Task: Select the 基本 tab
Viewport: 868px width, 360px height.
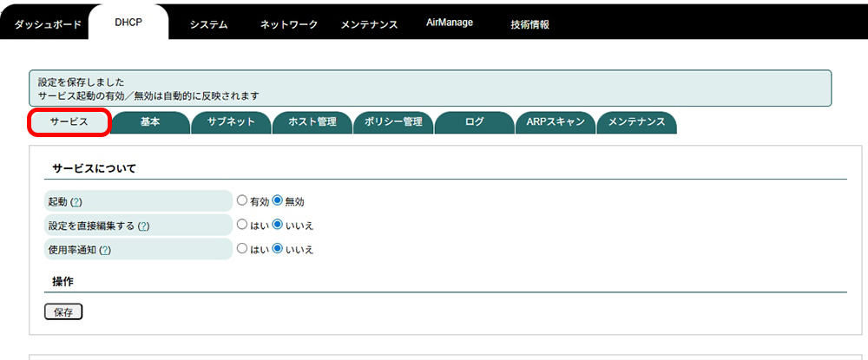Action: (150, 122)
